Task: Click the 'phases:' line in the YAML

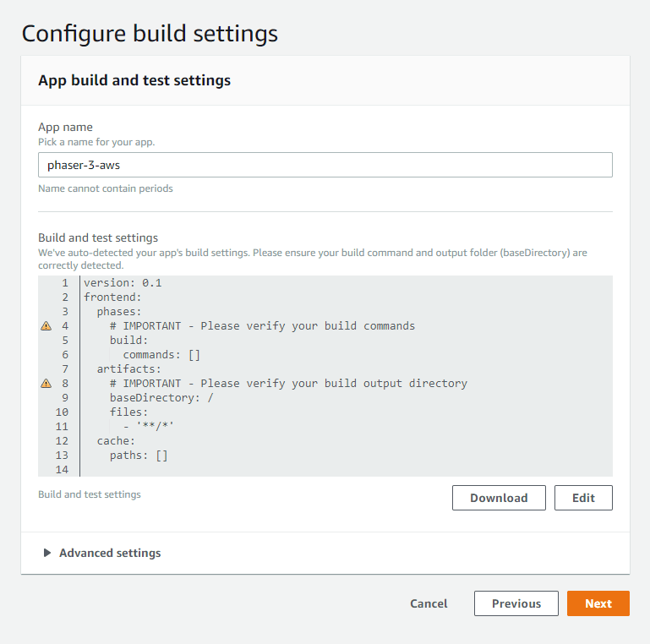Action: pyautogui.click(x=119, y=312)
